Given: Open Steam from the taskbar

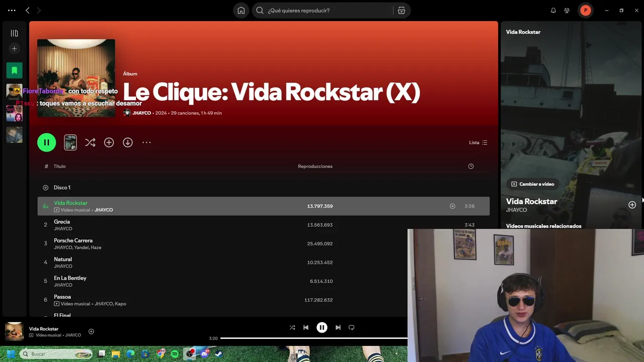Looking at the screenshot, I should [219, 354].
